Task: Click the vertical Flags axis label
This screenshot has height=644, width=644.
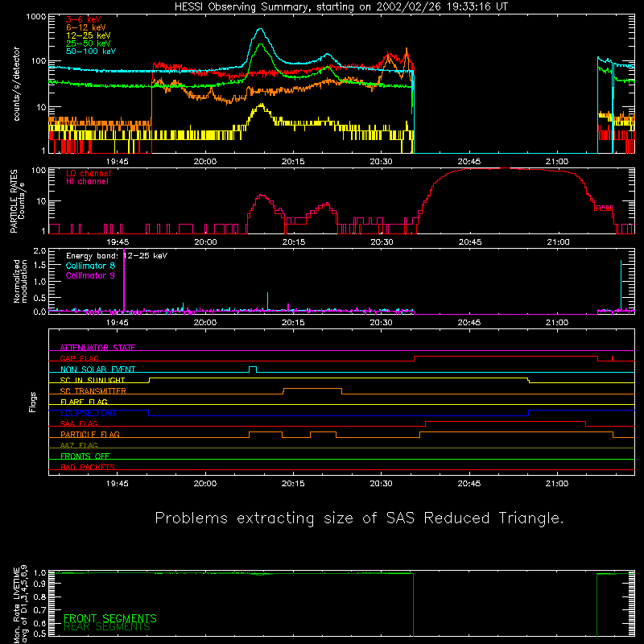Action: [x=32, y=402]
